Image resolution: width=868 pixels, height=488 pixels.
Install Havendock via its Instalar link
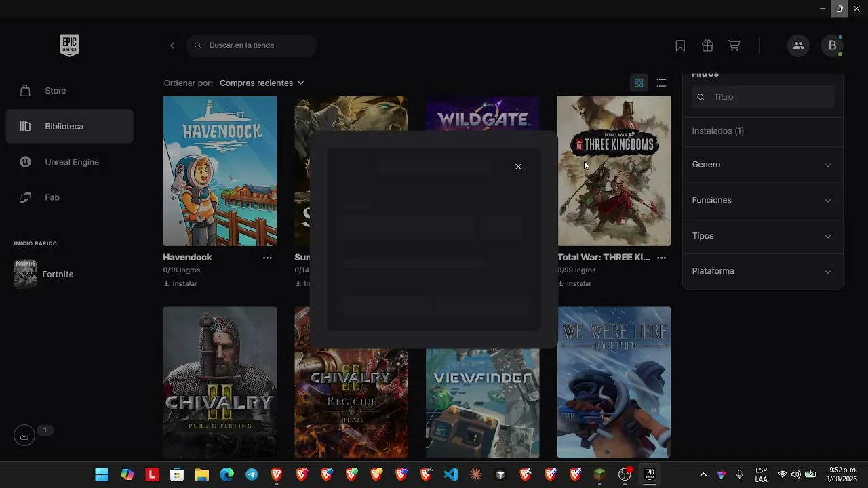[x=180, y=283]
